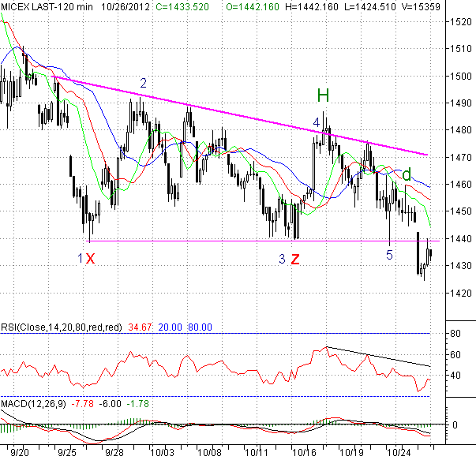Click the 1470 price axis label
476x460 pixels.
[461, 158]
